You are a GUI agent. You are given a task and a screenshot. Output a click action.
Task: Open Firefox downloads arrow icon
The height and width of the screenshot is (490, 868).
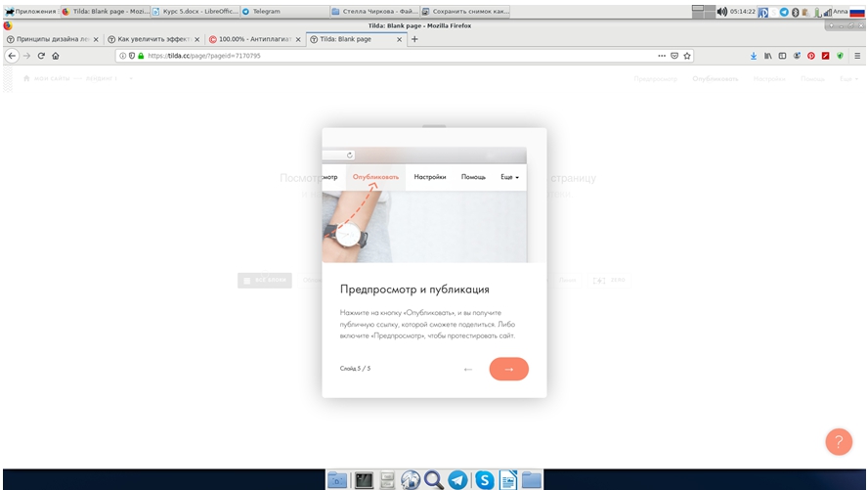[x=754, y=56]
